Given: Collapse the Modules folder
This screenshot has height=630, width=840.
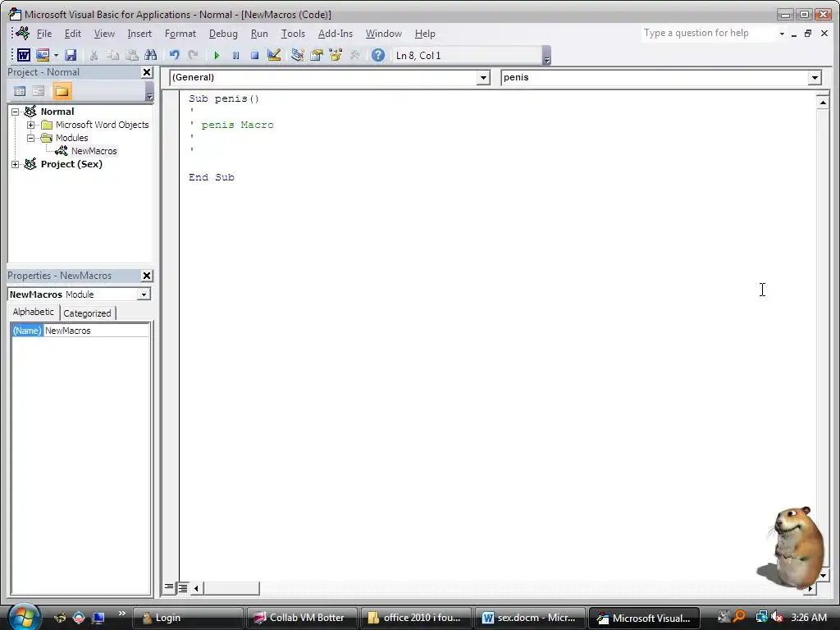Looking at the screenshot, I should (30, 138).
